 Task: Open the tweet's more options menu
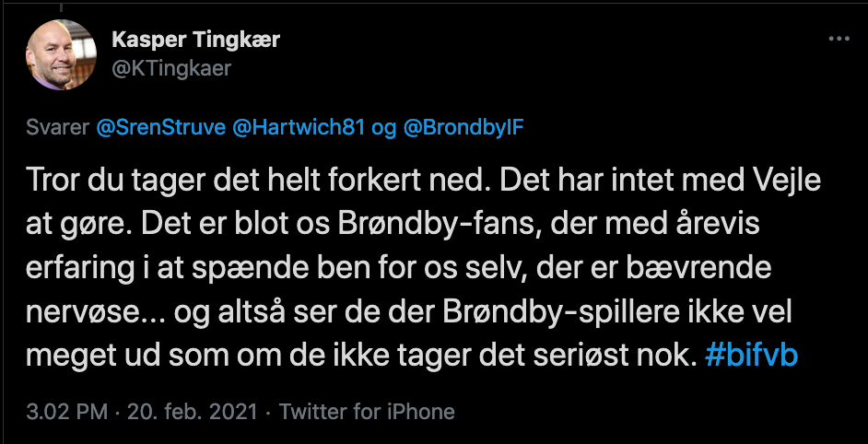[839, 40]
